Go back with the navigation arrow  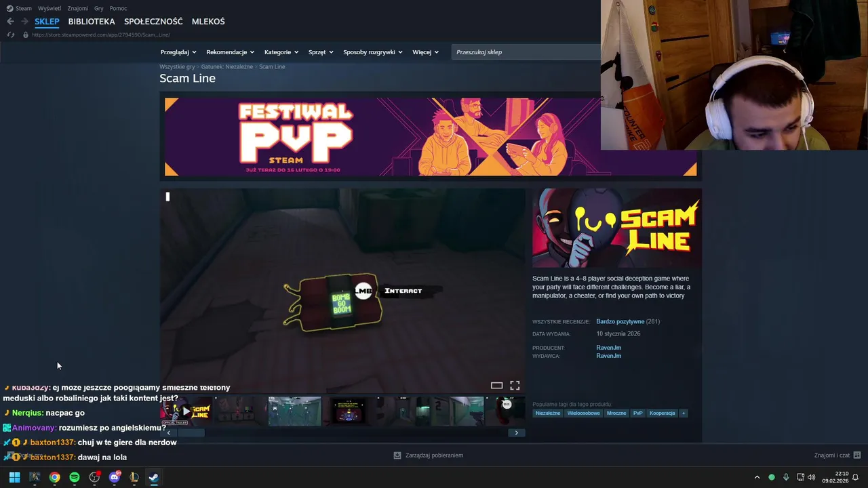pyautogui.click(x=10, y=22)
